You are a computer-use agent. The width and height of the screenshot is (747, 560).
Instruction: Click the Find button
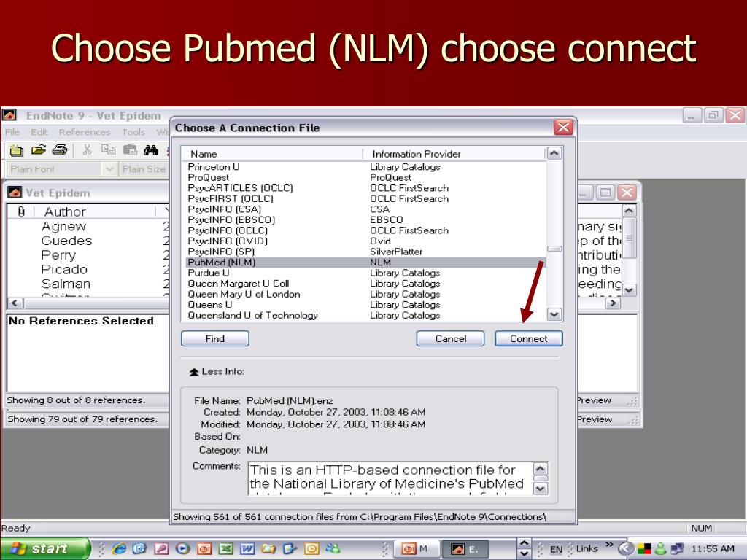[x=215, y=338]
